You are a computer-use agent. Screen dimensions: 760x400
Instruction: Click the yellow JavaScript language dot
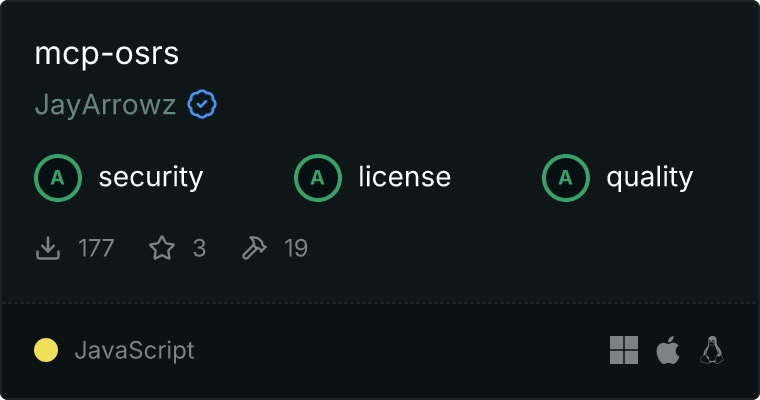coord(46,350)
